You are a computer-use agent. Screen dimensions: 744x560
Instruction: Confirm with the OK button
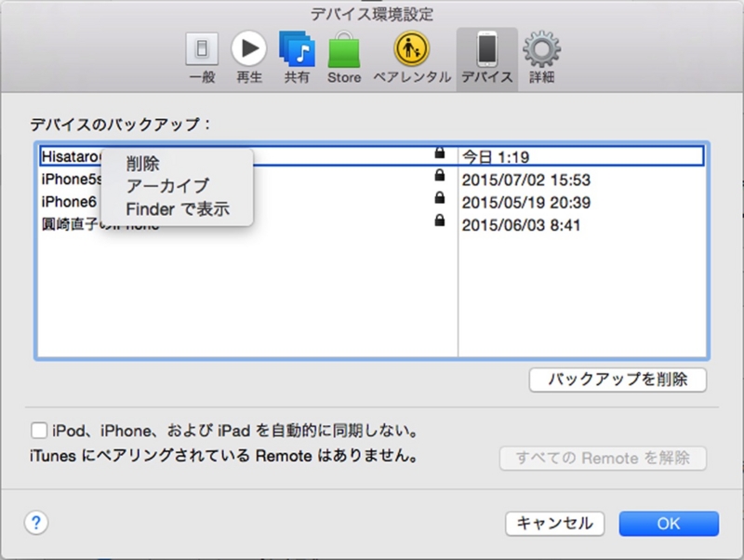pyautogui.click(x=669, y=524)
